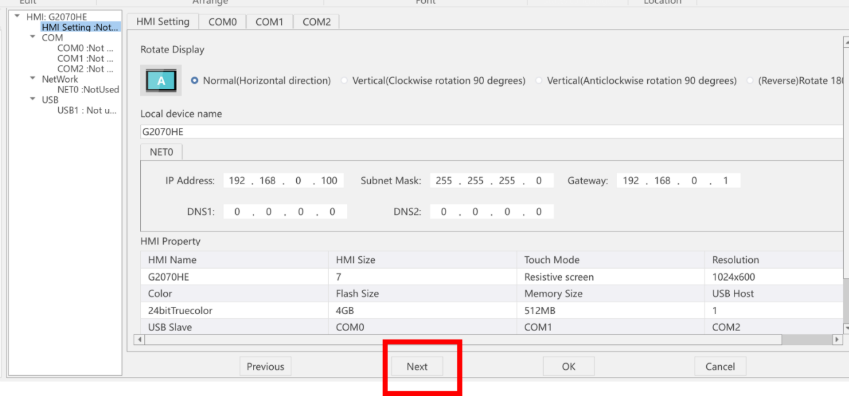Click the Previous button

[x=265, y=367]
